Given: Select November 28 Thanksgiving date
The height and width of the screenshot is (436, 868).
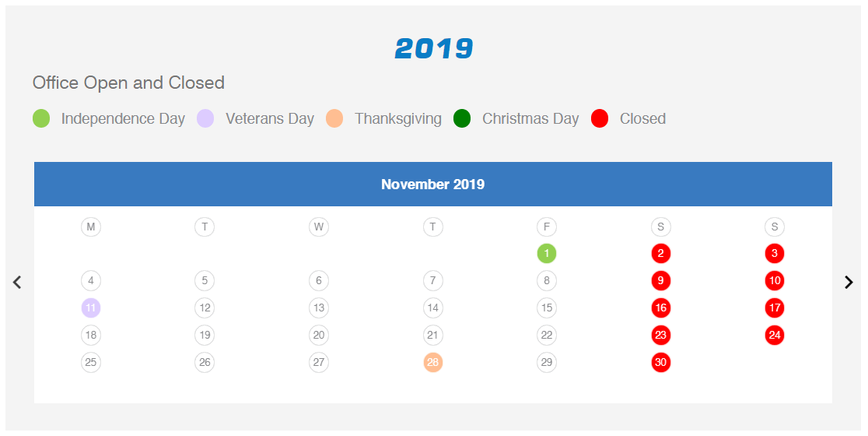Looking at the screenshot, I should 433,362.
